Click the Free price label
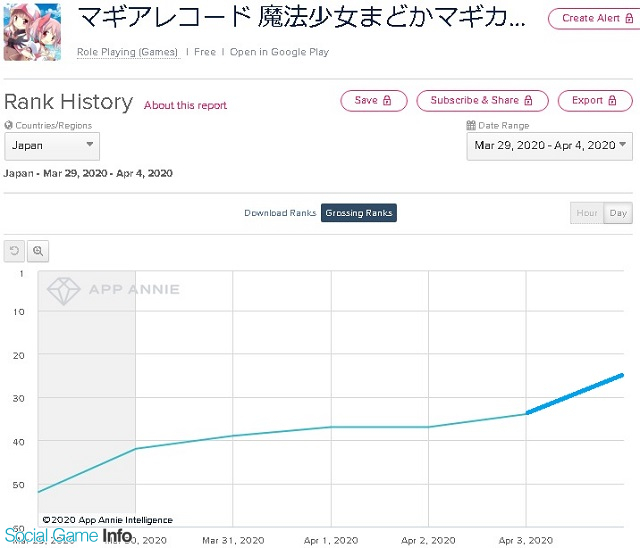 coord(205,52)
